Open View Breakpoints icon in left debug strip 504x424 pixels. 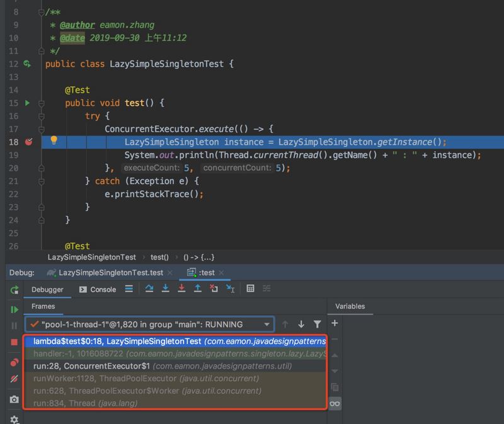14,363
